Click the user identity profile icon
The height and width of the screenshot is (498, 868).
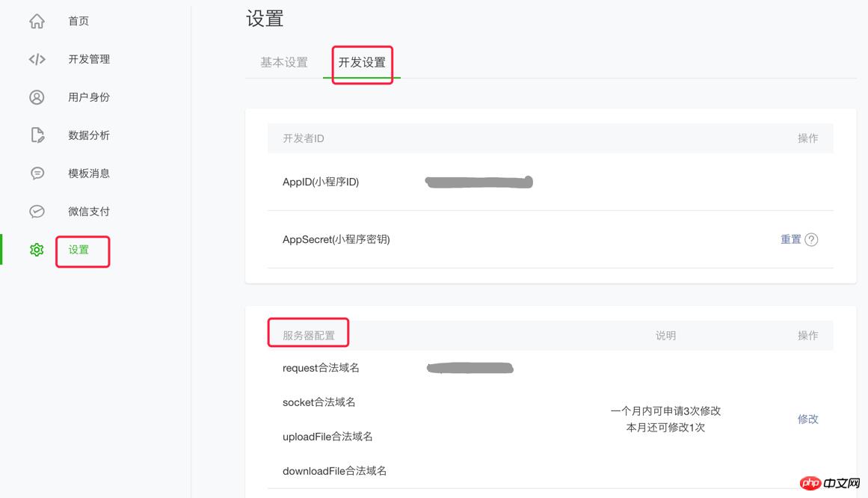(x=37, y=97)
